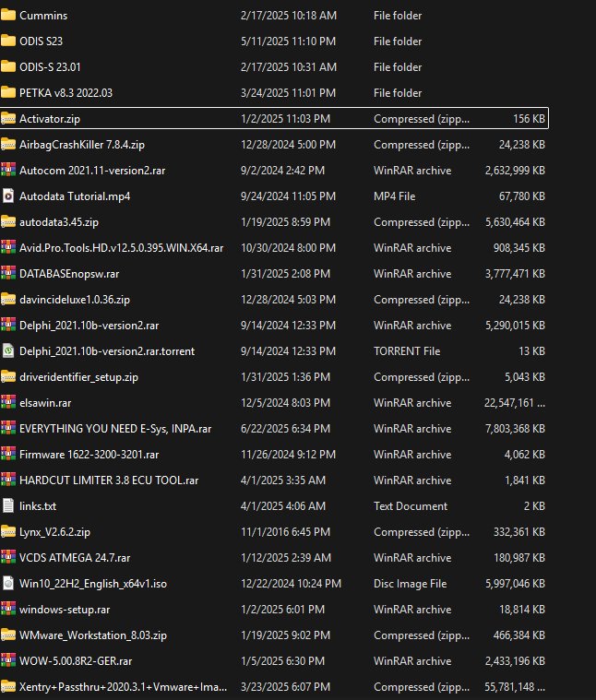Image resolution: width=596 pixels, height=700 pixels.
Task: Click the date 12/22/2024 10:24 PM
Action: click(x=291, y=584)
